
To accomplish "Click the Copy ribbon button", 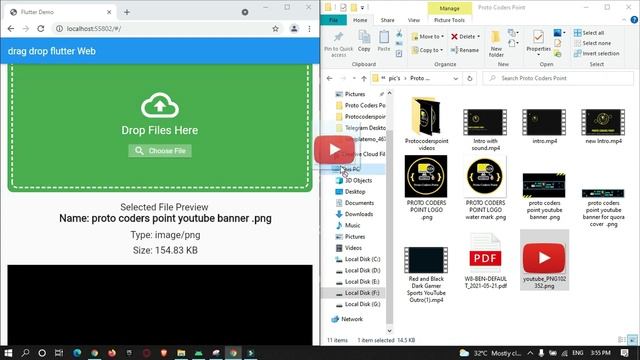I will (x=364, y=41).
